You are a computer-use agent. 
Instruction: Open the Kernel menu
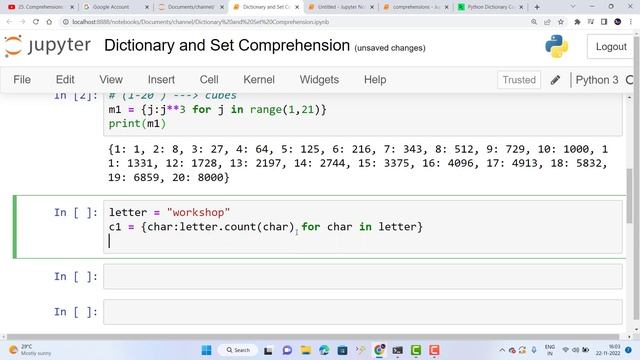[x=259, y=80]
